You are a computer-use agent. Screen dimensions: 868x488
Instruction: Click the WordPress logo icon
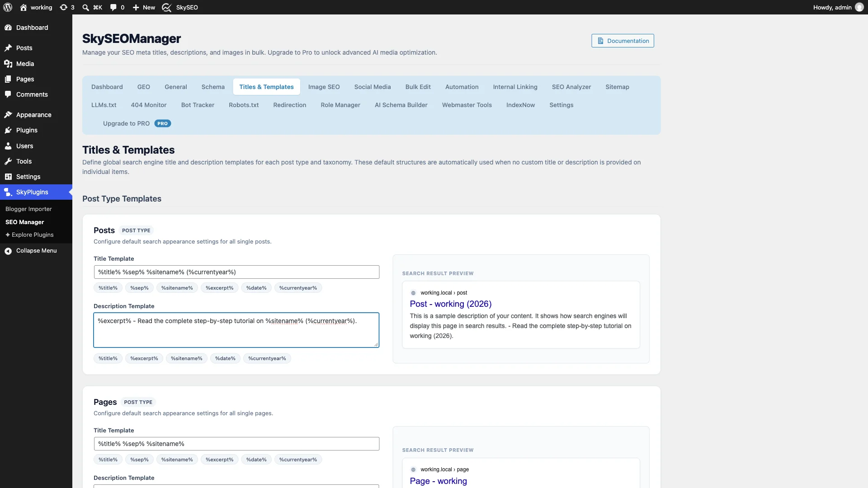[8, 7]
